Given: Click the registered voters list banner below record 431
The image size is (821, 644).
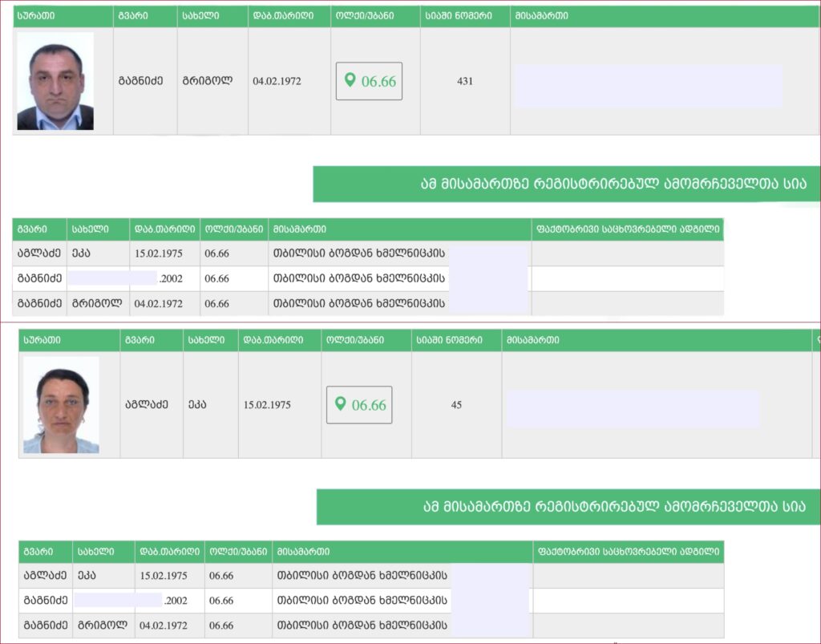Looking at the screenshot, I should pyautogui.click(x=567, y=184).
